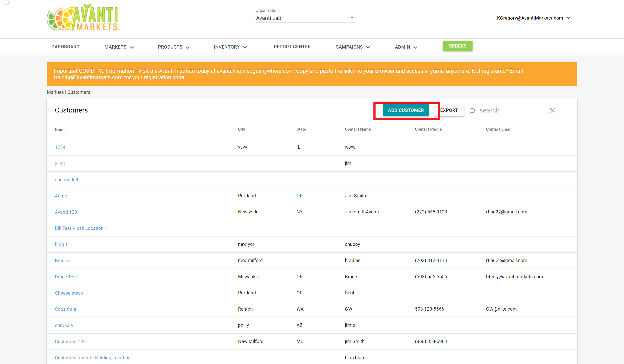Click the Add Customer button
624x364 pixels.
point(406,110)
